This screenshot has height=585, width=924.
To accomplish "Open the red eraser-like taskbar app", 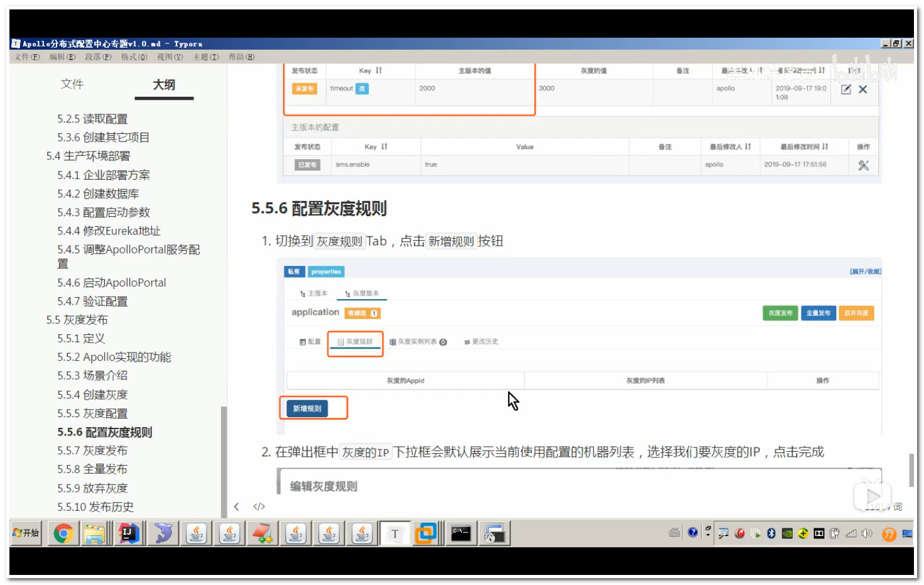I will click(262, 533).
